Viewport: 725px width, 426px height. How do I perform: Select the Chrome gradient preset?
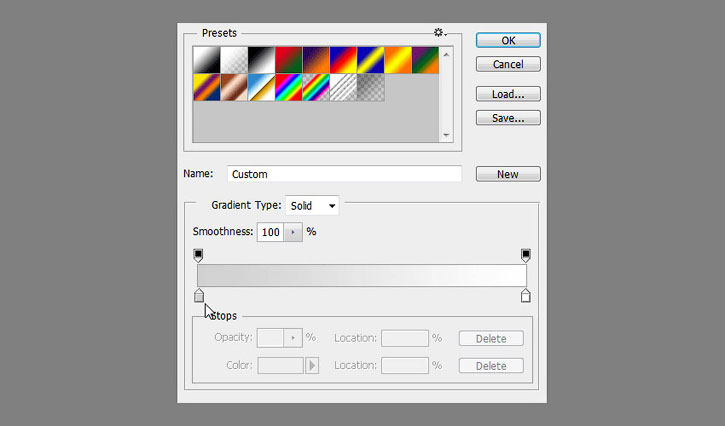point(261,87)
